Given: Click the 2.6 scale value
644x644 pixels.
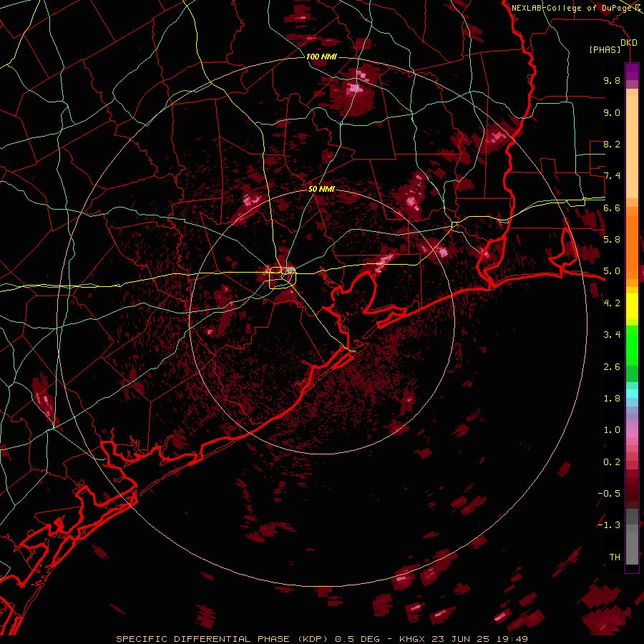Looking at the screenshot, I should click(x=612, y=367).
